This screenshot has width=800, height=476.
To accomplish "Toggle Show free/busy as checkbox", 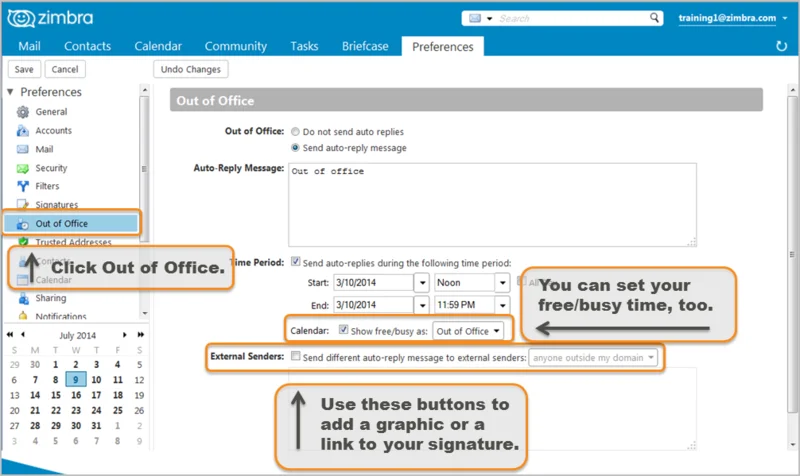I will (343, 330).
